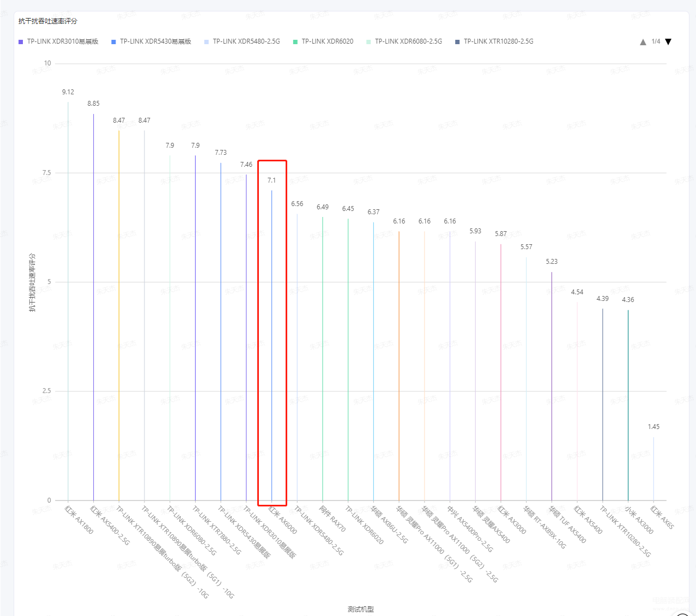The image size is (696, 616).
Task: Click x-axis label 红米 AX6S
Action: tap(662, 517)
